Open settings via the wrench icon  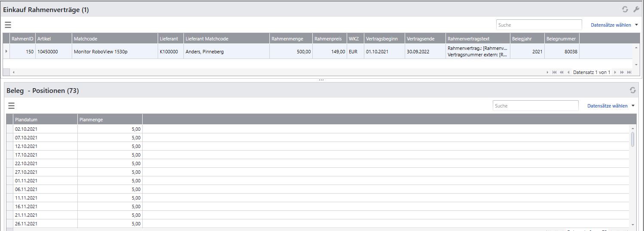click(x=636, y=9)
